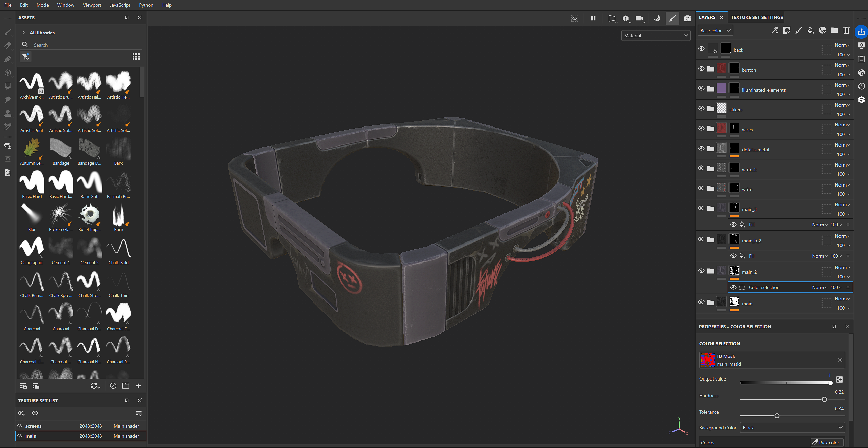
Task: Expand the Background Color Black dropdown
Action: pyautogui.click(x=792, y=428)
